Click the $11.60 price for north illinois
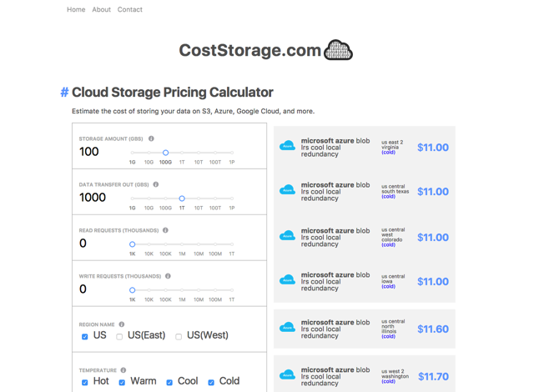 pyautogui.click(x=433, y=329)
